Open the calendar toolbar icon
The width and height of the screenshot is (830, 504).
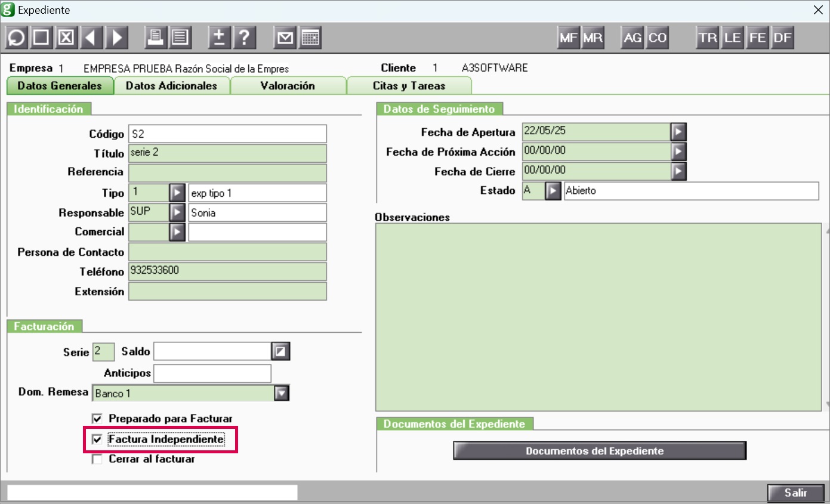click(x=311, y=38)
